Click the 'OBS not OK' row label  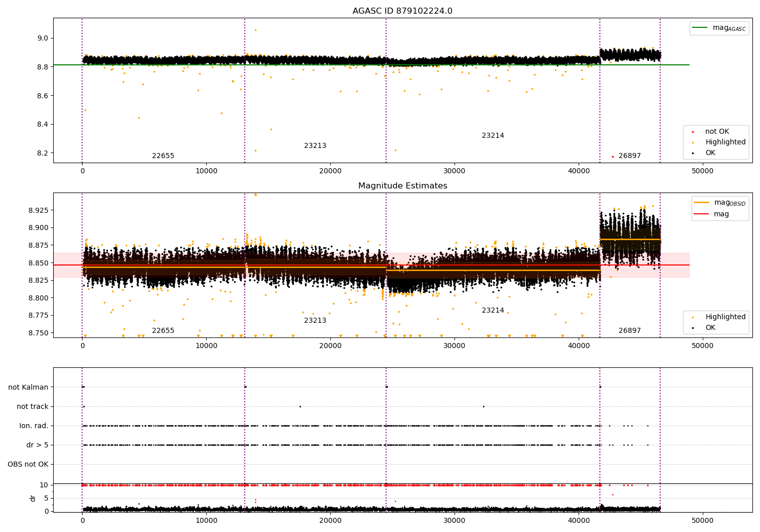[x=28, y=465]
